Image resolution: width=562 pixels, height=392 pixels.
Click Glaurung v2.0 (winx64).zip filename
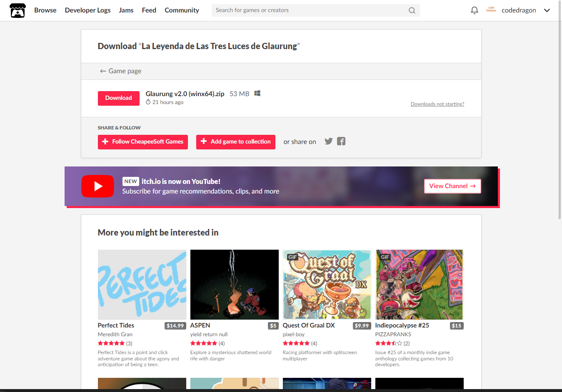pyautogui.click(x=185, y=94)
